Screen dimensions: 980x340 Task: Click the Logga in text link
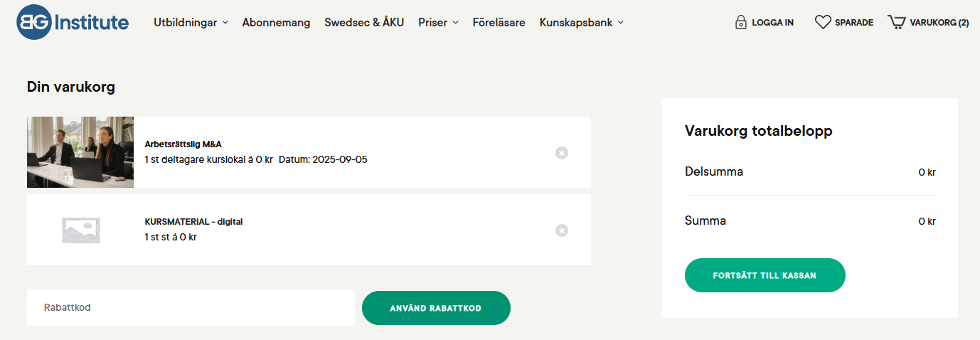(x=772, y=23)
